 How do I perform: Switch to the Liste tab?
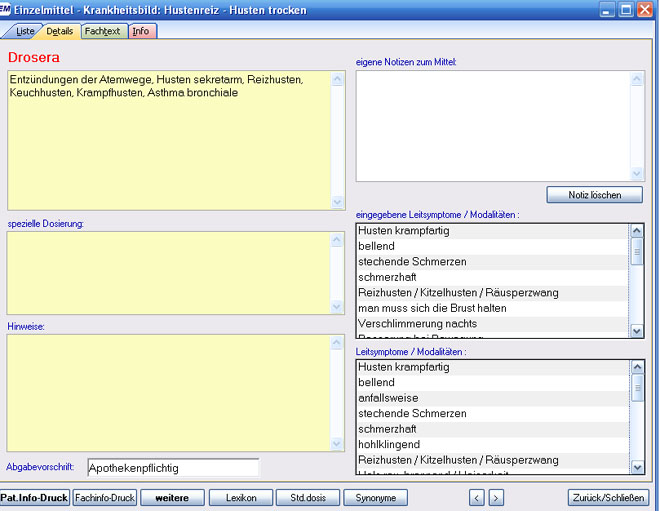click(24, 32)
